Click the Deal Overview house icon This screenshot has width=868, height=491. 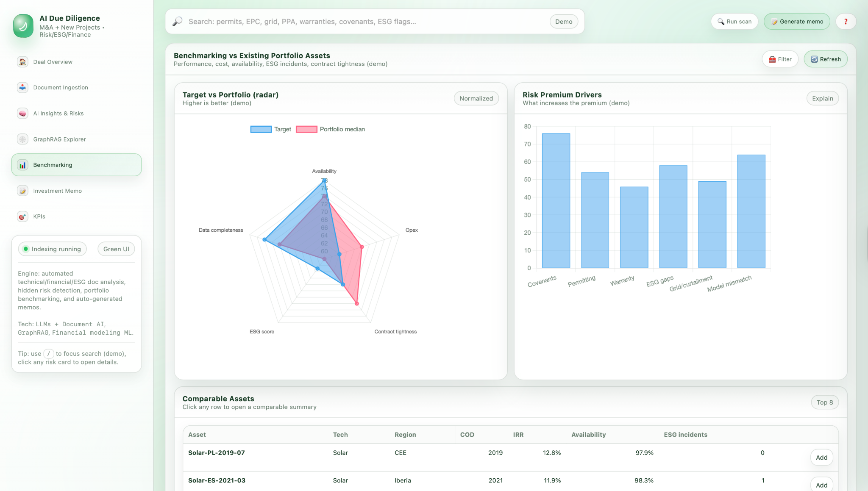point(22,62)
